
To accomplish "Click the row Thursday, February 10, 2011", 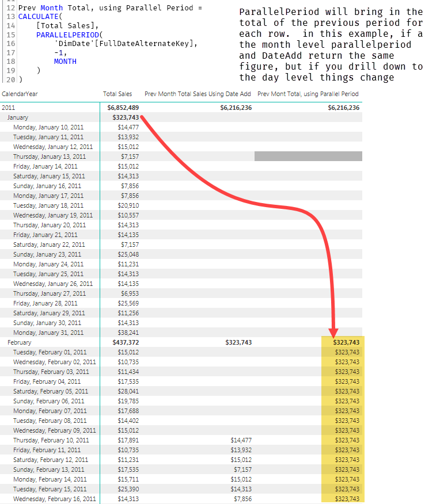I will tap(181, 440).
